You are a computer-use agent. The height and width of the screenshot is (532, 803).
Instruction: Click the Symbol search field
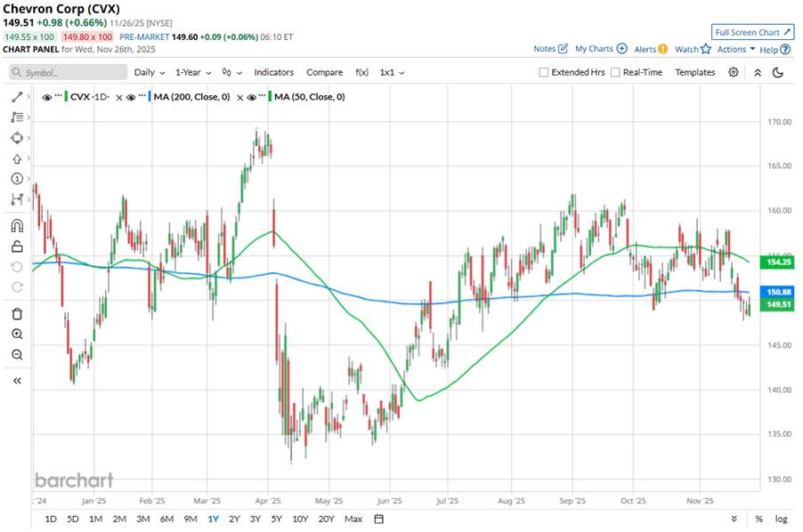coord(64,72)
